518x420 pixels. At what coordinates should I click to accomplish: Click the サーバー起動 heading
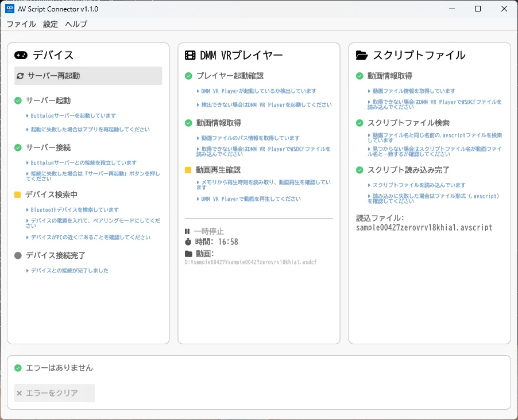pyautogui.click(x=48, y=100)
